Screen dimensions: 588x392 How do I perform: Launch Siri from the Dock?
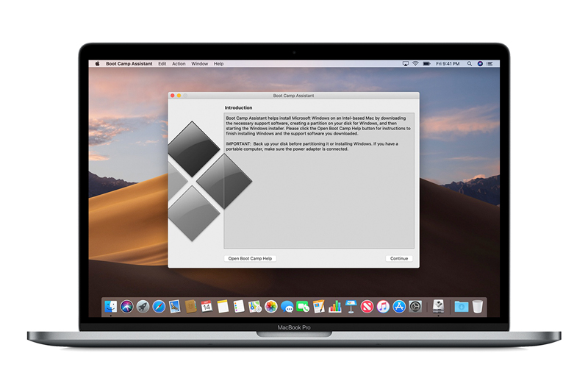click(x=126, y=307)
